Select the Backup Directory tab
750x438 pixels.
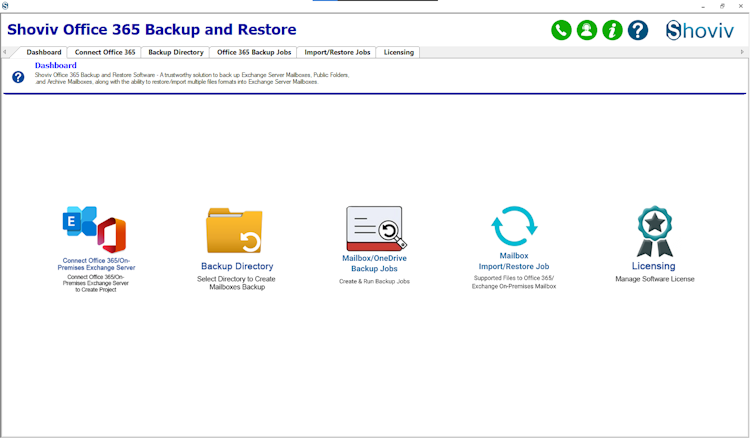[176, 52]
